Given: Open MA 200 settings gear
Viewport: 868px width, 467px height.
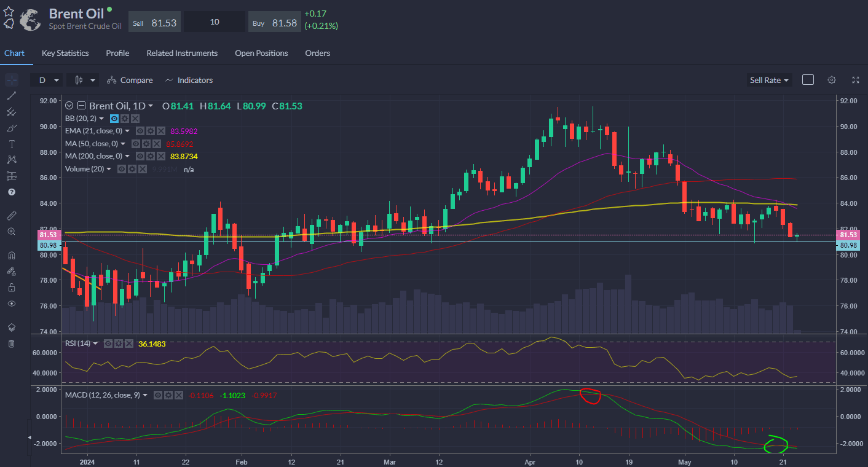Looking at the screenshot, I should [x=151, y=156].
